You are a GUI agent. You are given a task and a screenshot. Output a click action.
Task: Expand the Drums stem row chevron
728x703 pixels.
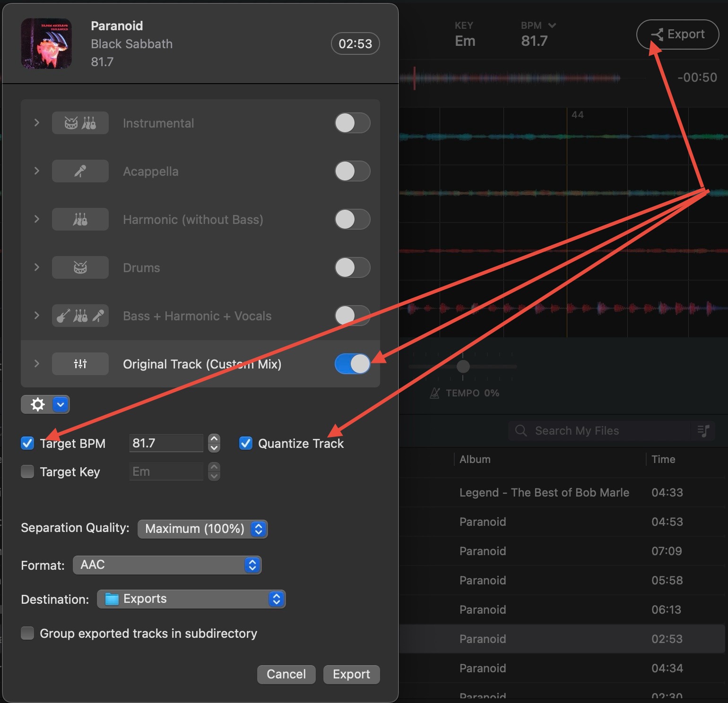[37, 267]
